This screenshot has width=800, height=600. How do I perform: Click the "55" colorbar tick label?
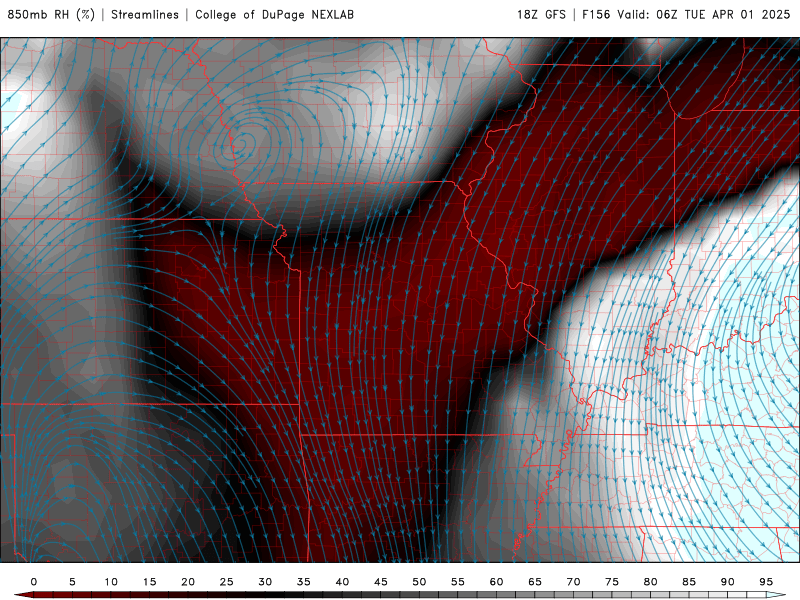[458, 582]
